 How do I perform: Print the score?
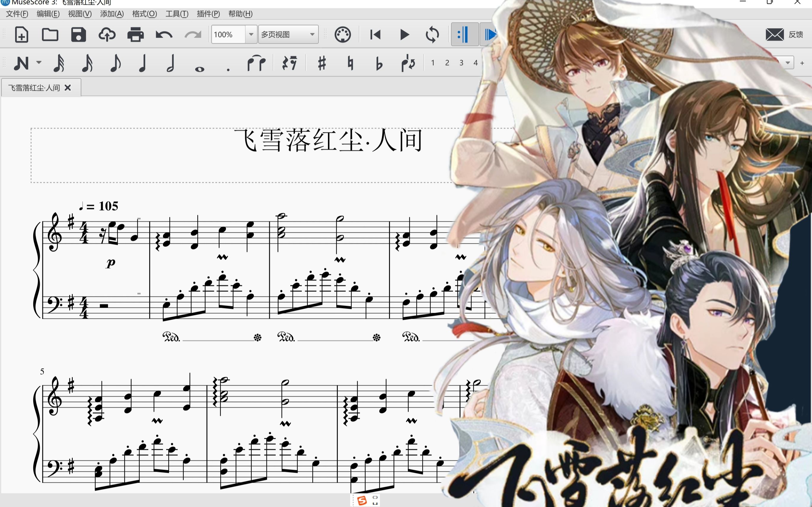[x=135, y=34]
